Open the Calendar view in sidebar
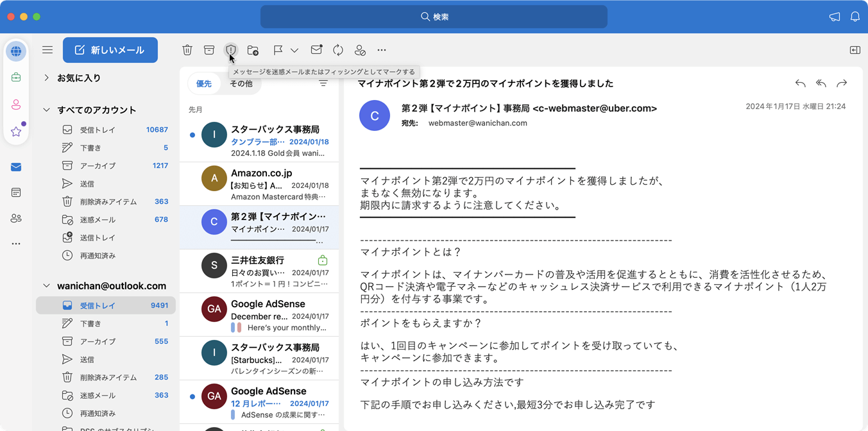The width and height of the screenshot is (868, 431). [x=16, y=192]
